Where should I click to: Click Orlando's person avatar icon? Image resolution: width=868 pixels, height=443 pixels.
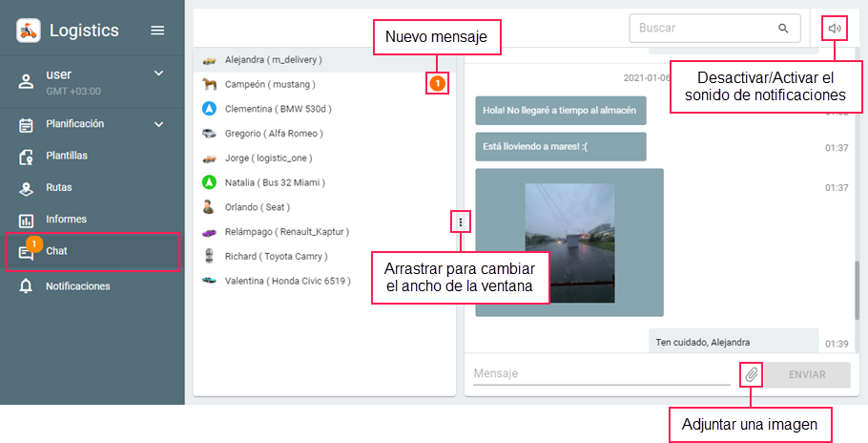pos(209,207)
